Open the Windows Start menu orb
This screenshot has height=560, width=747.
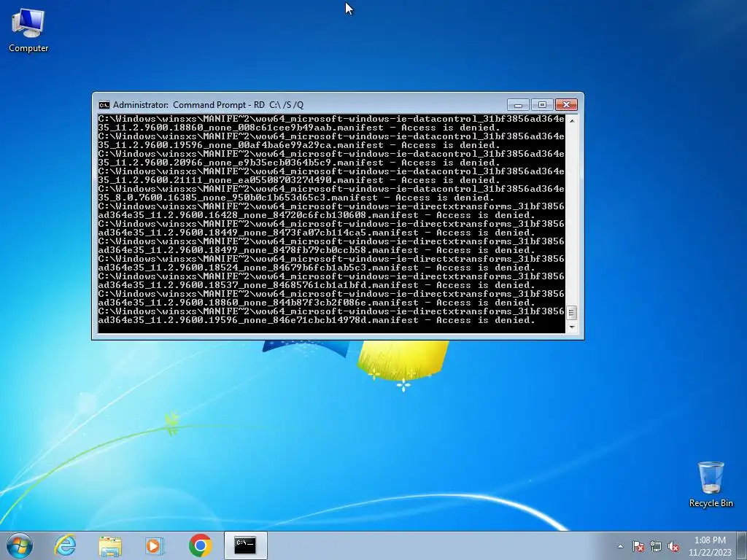point(20,545)
